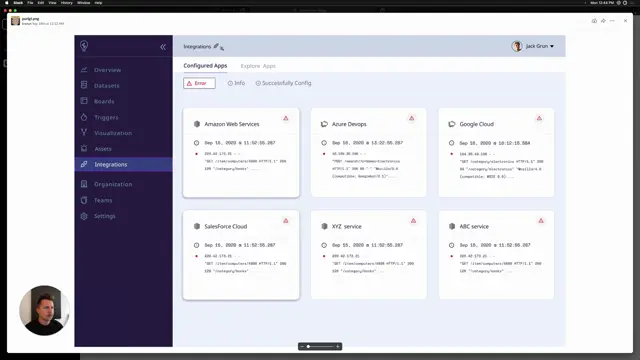The image size is (640, 360).
Task: Click Jack Grun's avatar picture
Action: point(517,46)
